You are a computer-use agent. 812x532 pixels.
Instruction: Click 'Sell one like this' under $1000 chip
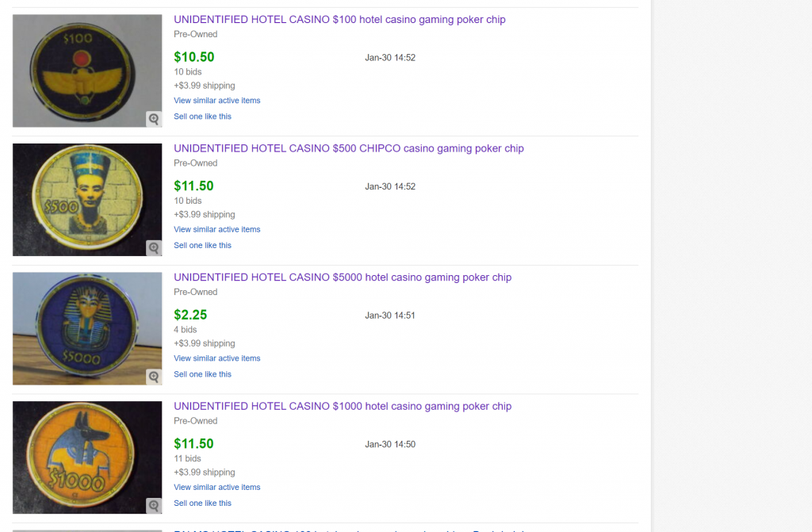coord(203,503)
